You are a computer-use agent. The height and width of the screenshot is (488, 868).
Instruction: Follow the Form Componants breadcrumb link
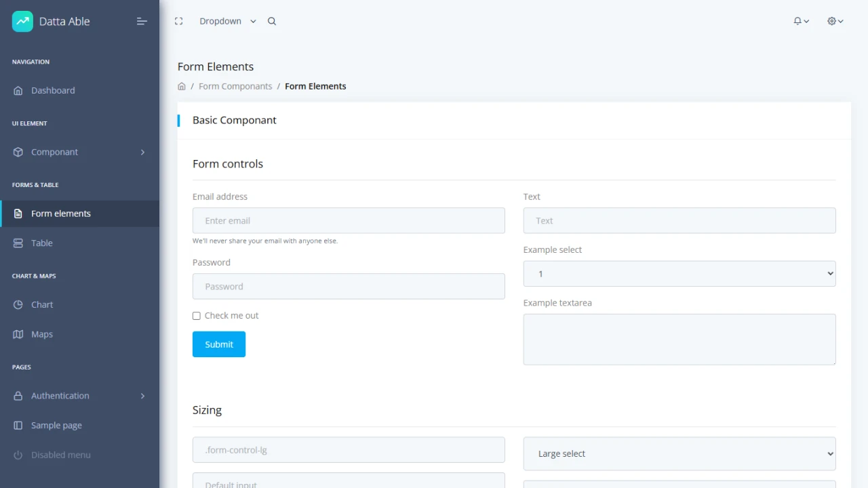pos(235,86)
